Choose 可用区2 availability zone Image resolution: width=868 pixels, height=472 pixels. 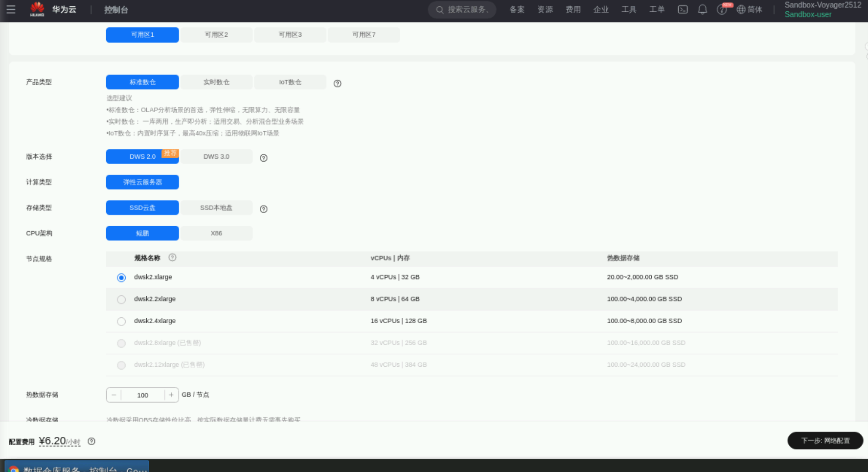[x=216, y=35]
